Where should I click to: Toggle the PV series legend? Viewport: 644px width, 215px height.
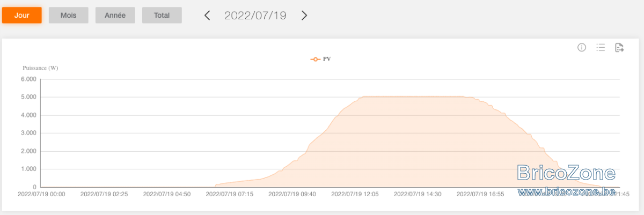pyautogui.click(x=320, y=59)
